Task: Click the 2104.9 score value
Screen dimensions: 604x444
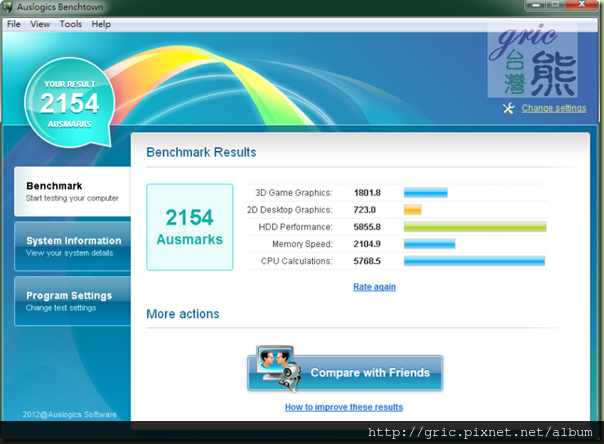Action: click(367, 244)
